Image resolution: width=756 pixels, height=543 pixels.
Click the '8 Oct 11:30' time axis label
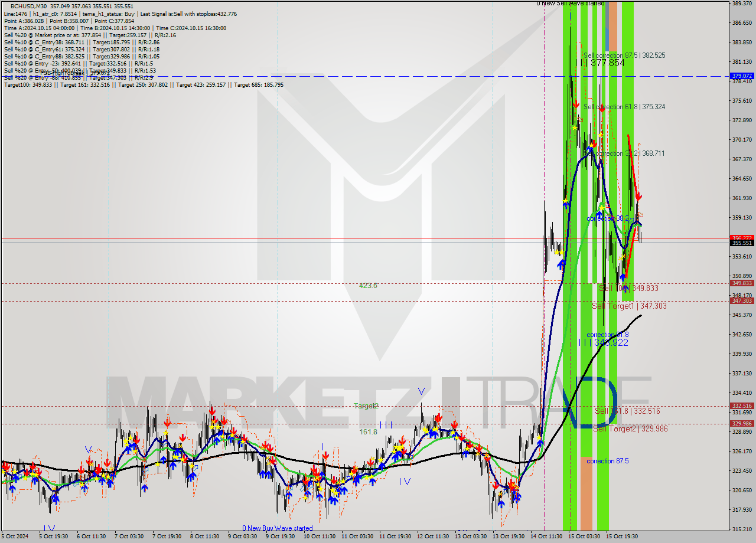pos(204,537)
